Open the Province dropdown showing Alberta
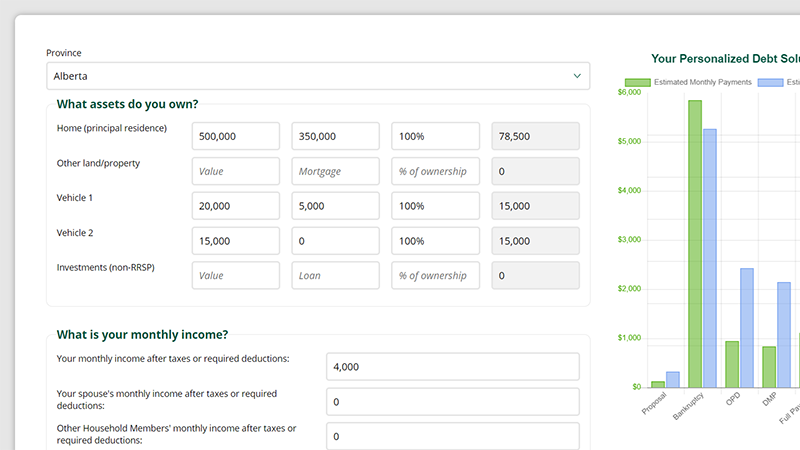Screen dimensions: 800x450 pos(300,76)
